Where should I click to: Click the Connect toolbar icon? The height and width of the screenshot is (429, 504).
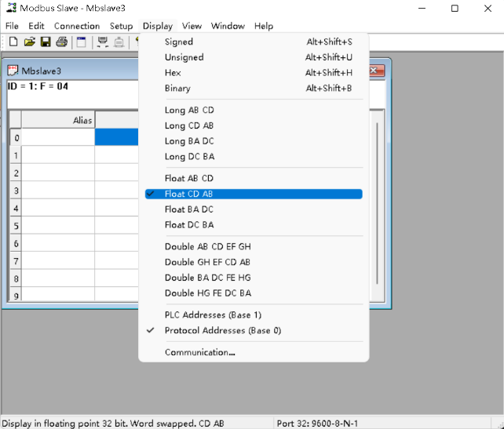click(103, 42)
